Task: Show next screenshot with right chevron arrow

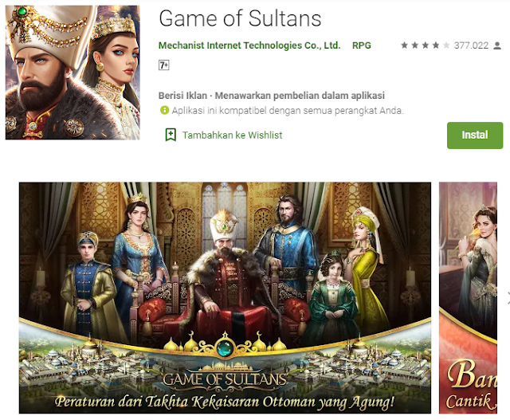Action: [508, 298]
